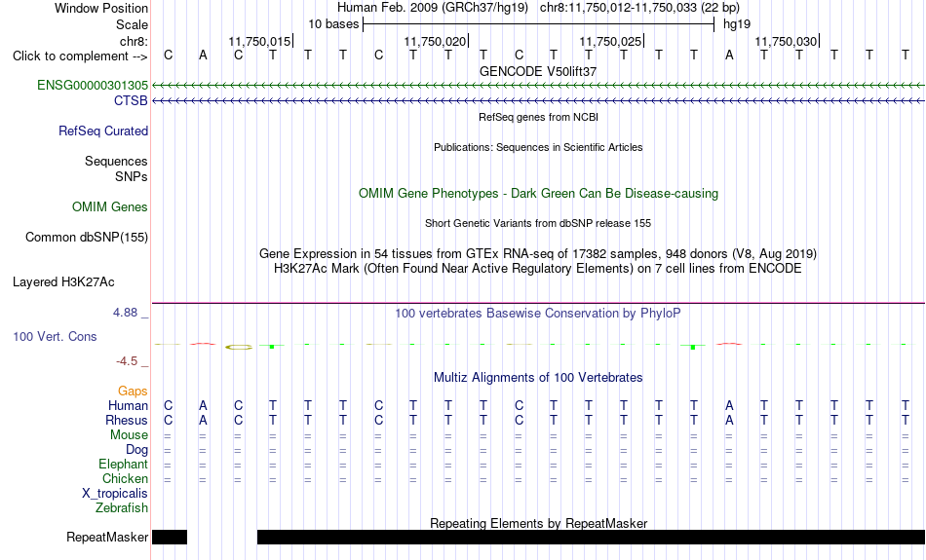This screenshot has height=560, width=926.
Task: Click the SNPs track label
Action: click(x=132, y=176)
